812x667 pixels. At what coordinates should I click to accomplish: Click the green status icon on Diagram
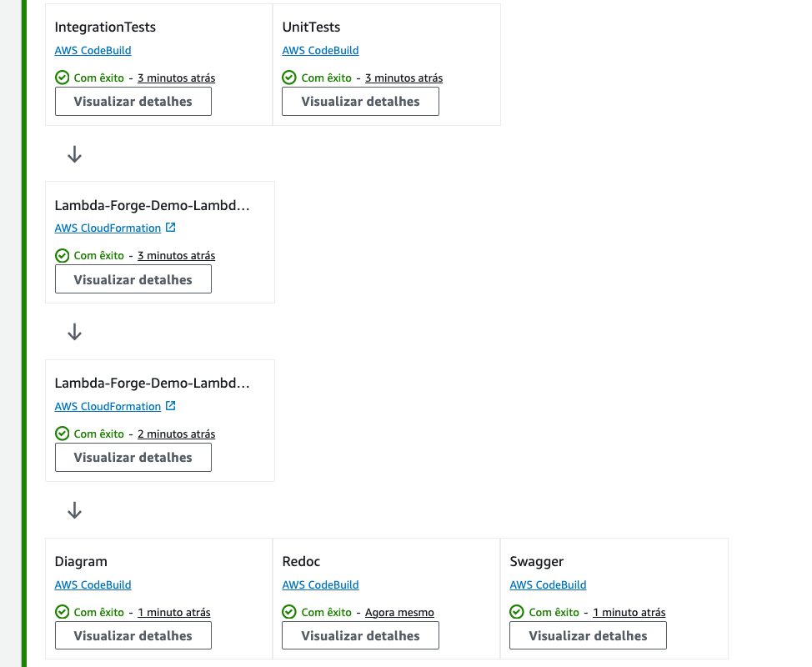(x=62, y=612)
